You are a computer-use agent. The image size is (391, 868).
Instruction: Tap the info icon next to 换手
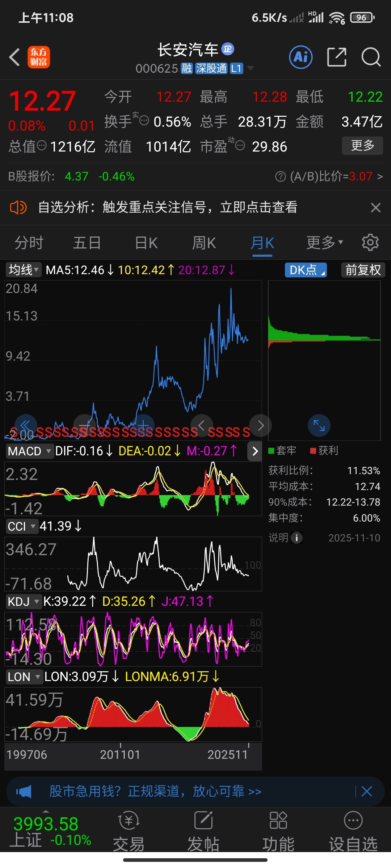[x=144, y=120]
